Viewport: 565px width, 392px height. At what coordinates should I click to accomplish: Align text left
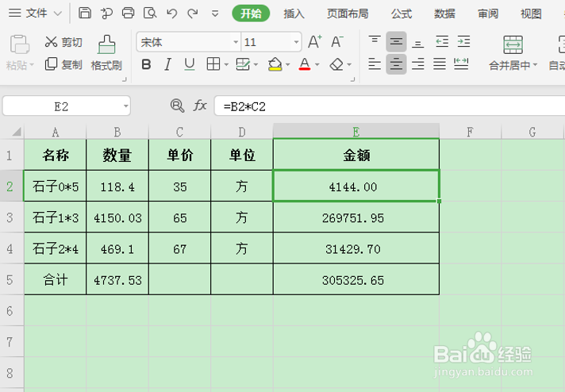(375, 64)
